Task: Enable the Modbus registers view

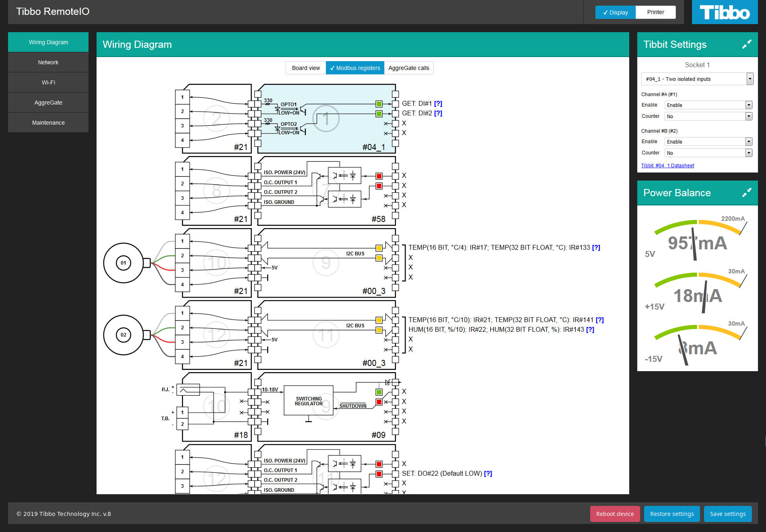Action: point(355,68)
